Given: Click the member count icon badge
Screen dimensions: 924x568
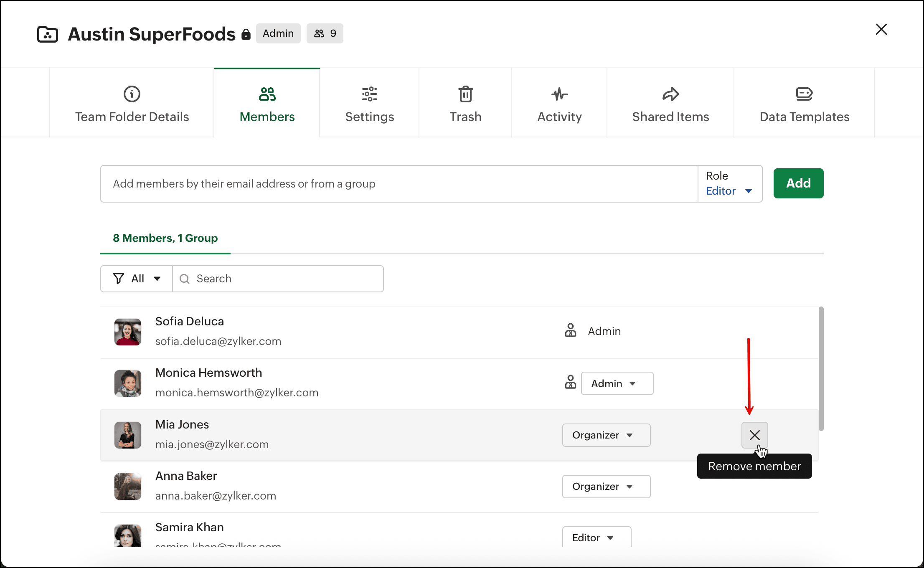Looking at the screenshot, I should click(x=325, y=33).
